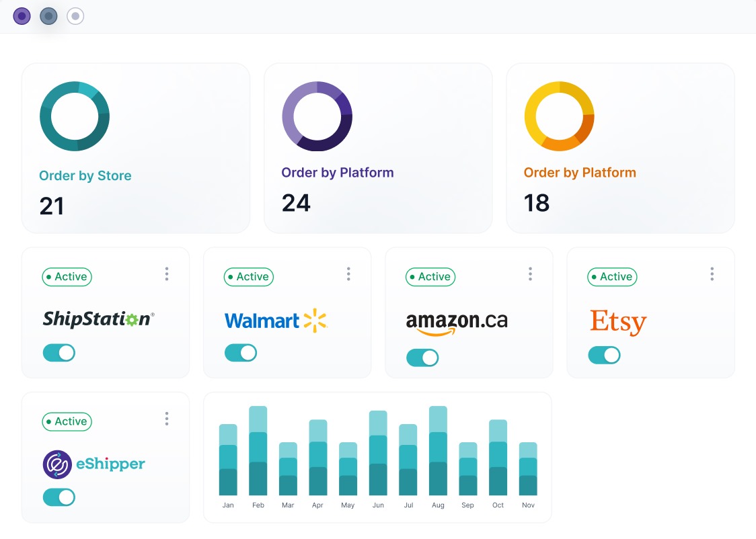Click the Active badge on Walmart card
This screenshot has height=539, width=756.
(248, 277)
